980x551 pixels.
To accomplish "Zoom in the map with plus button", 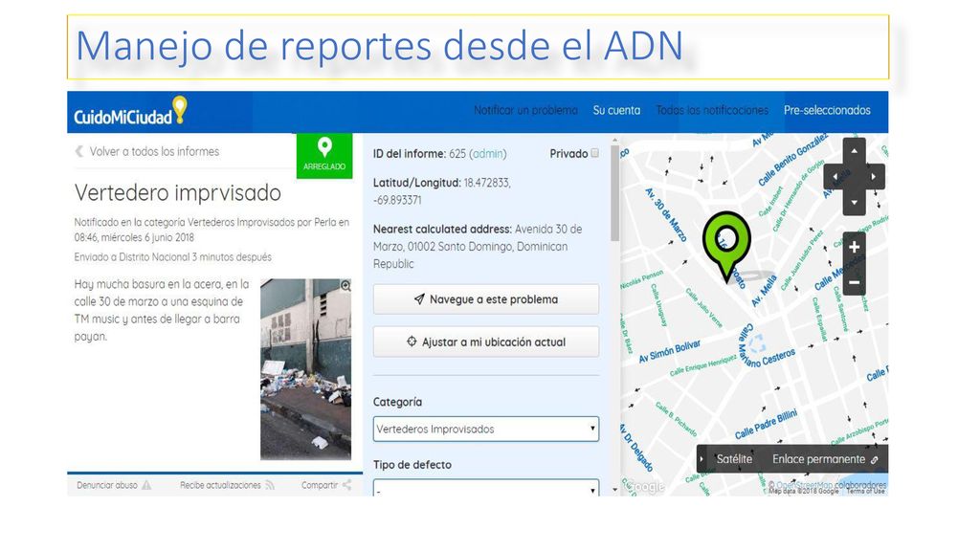I will point(855,248).
